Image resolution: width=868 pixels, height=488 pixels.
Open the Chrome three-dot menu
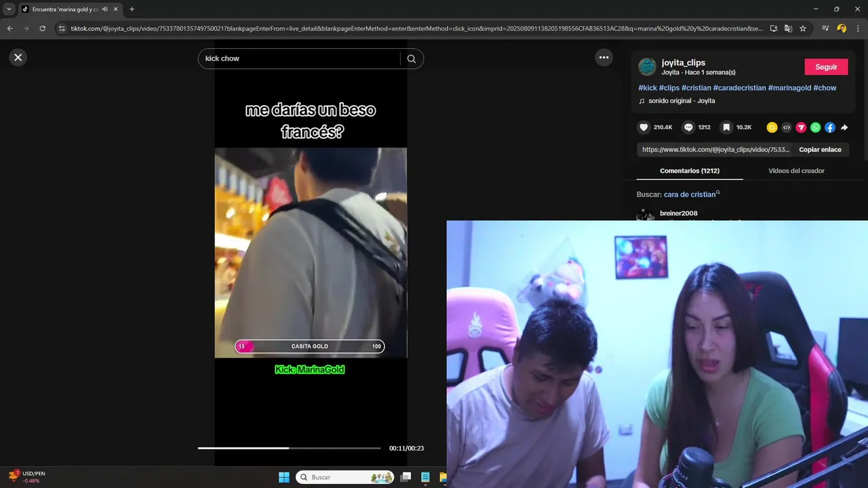point(858,28)
